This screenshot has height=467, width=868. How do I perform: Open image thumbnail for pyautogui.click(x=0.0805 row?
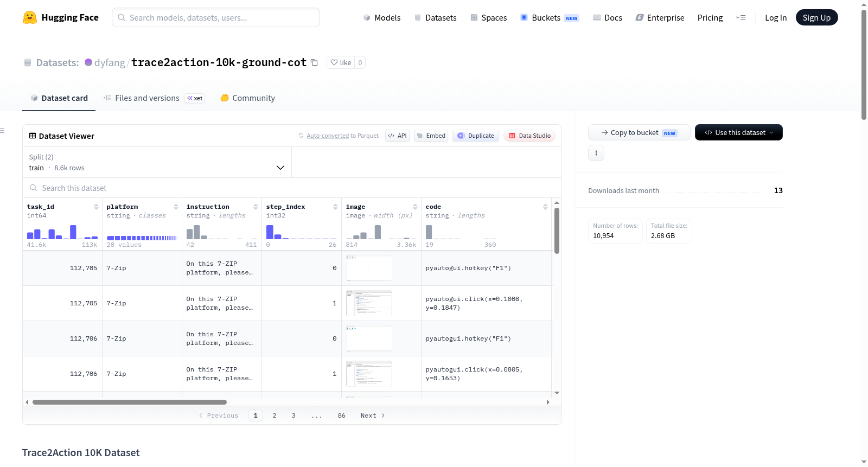[369, 374]
